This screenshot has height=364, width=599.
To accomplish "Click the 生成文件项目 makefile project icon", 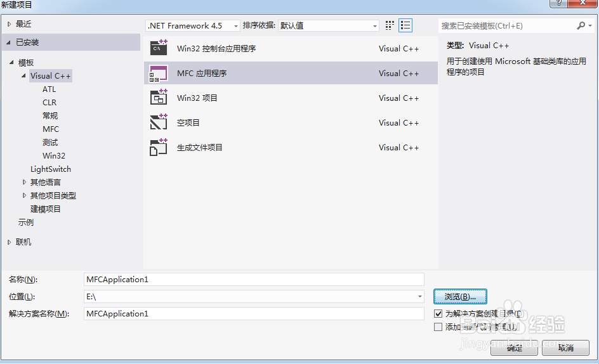I will pos(159,147).
